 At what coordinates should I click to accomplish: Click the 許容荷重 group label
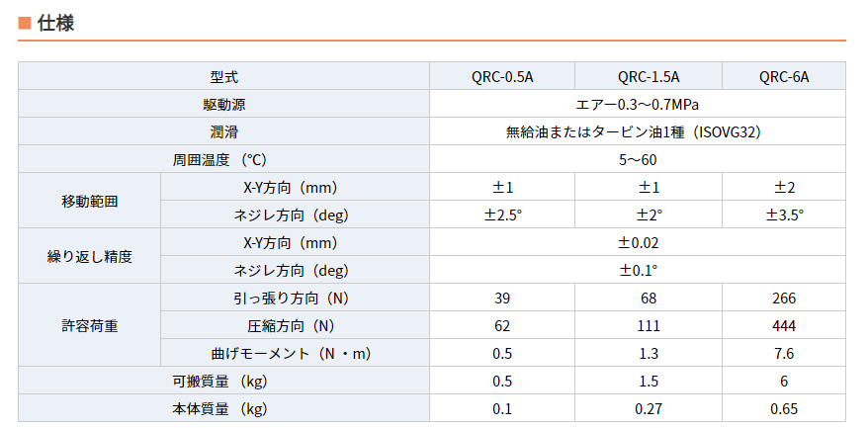click(x=90, y=325)
